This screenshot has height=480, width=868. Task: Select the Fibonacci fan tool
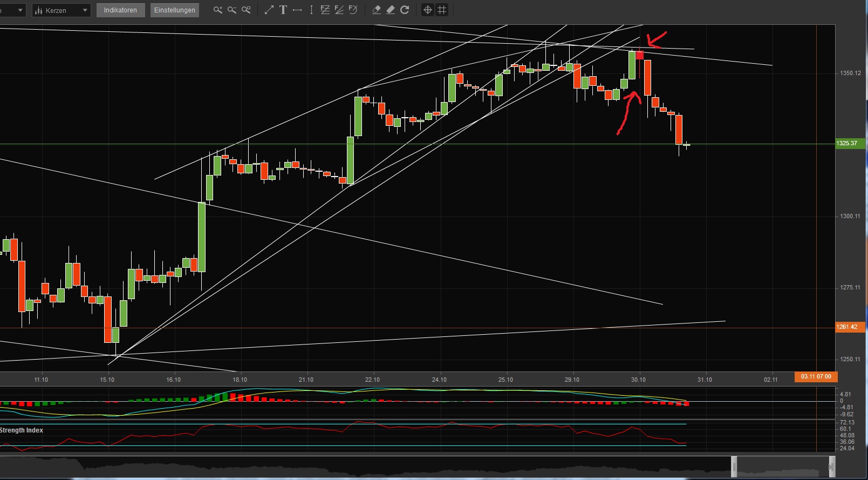(339, 10)
